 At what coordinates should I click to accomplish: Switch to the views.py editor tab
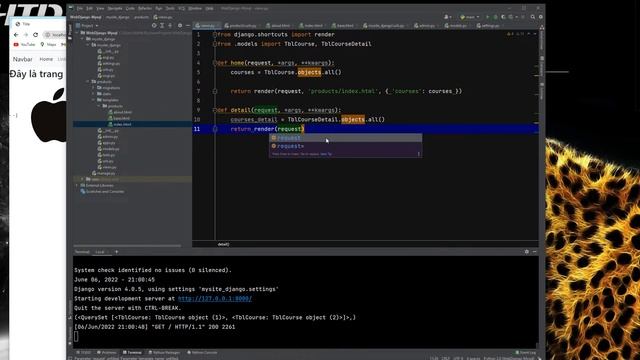coord(207,26)
